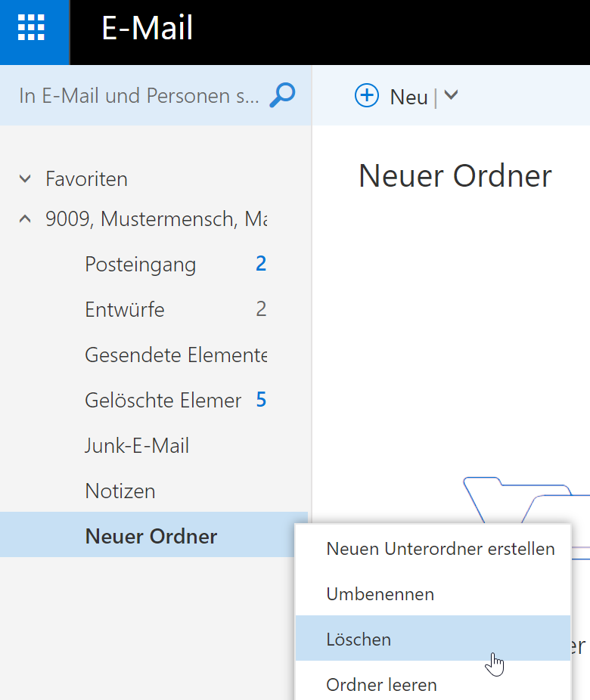This screenshot has height=700, width=590.
Task: Click the E-Mail header title
Action: tap(147, 28)
